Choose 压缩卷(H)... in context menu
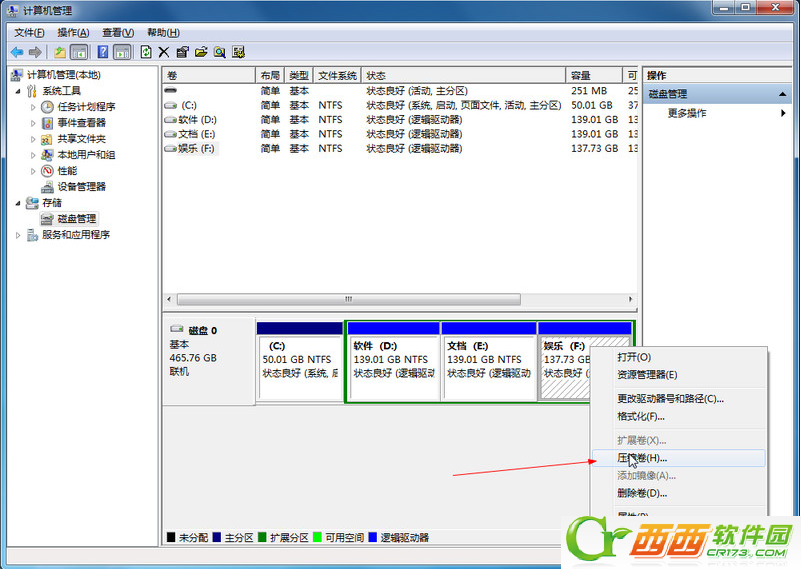Image resolution: width=801 pixels, height=569 pixels. coord(678,458)
